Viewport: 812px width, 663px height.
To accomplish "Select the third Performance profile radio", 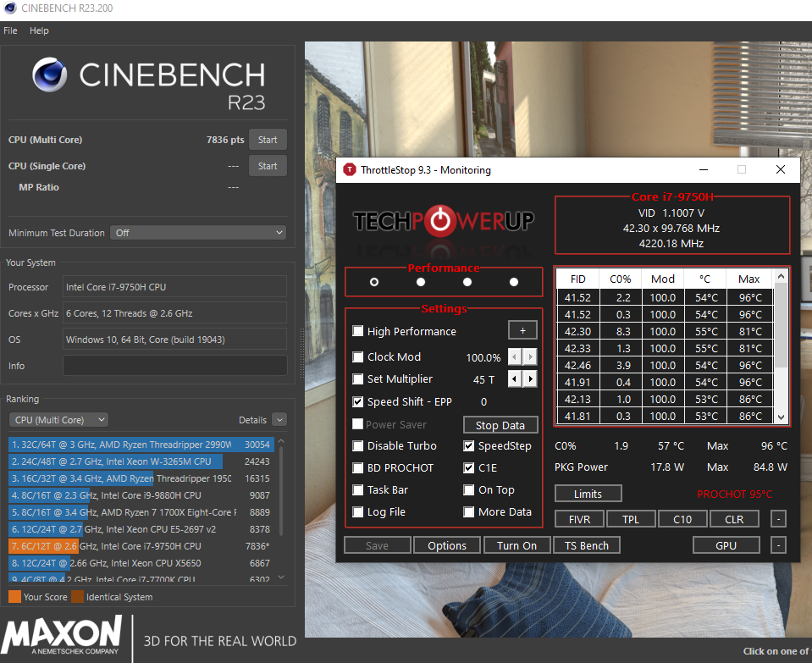I will tap(467, 282).
